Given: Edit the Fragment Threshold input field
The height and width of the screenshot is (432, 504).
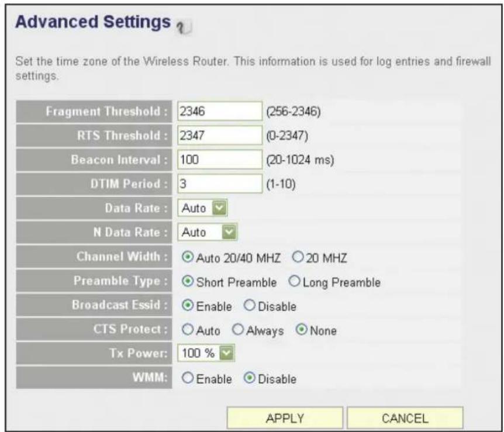Looking at the screenshot, I should pos(220,111).
